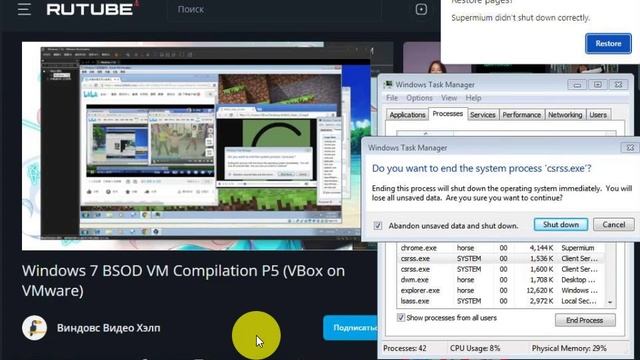Open the RUTUBE hamburger menu
The width and height of the screenshot is (640, 360).
click(x=24, y=9)
